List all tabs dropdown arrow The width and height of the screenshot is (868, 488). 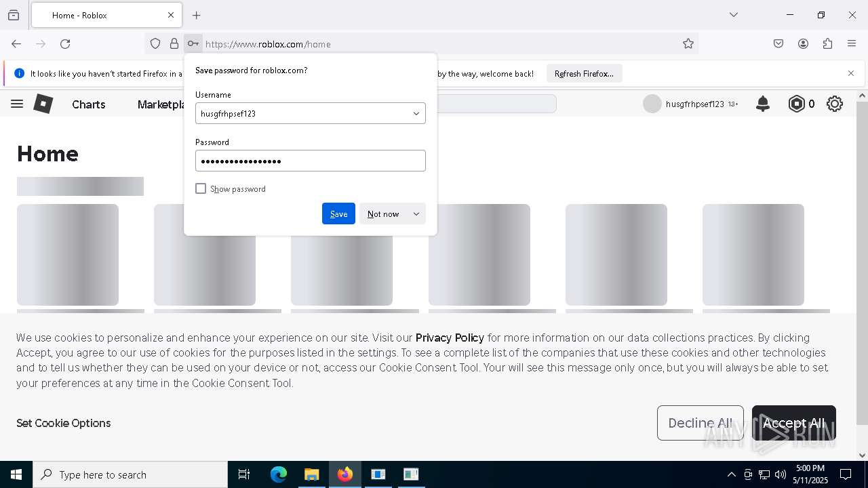[x=733, y=15]
